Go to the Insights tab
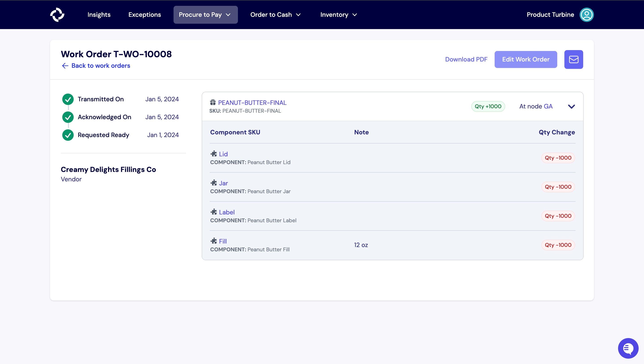 tap(99, 15)
